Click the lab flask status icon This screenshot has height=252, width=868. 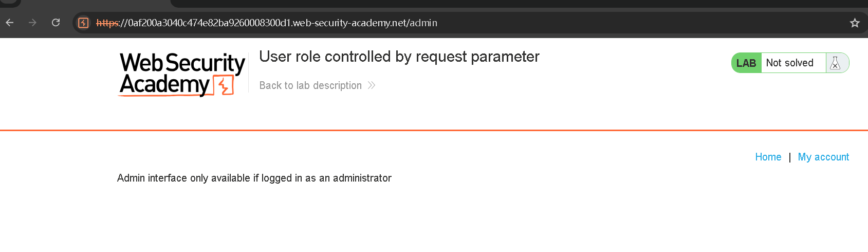tap(835, 63)
